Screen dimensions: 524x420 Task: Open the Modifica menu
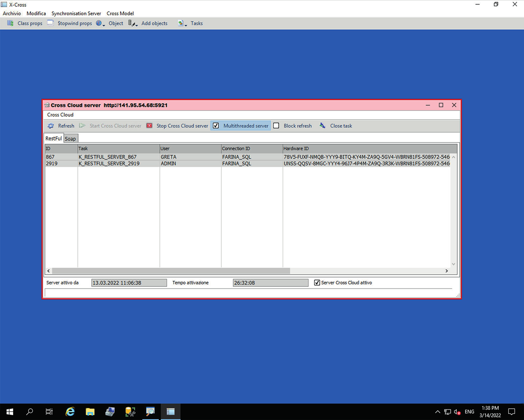tap(36, 14)
